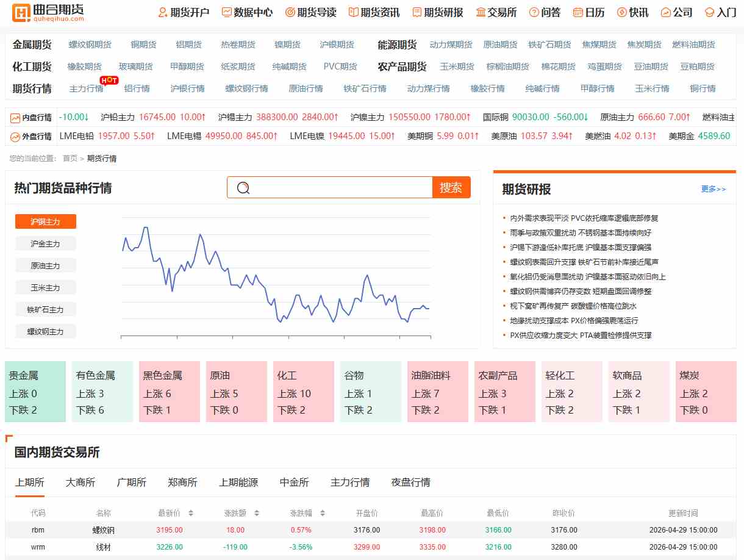The height and width of the screenshot is (560, 744).
Task: Click the 贵金属 sector tile
Action: pos(35,392)
